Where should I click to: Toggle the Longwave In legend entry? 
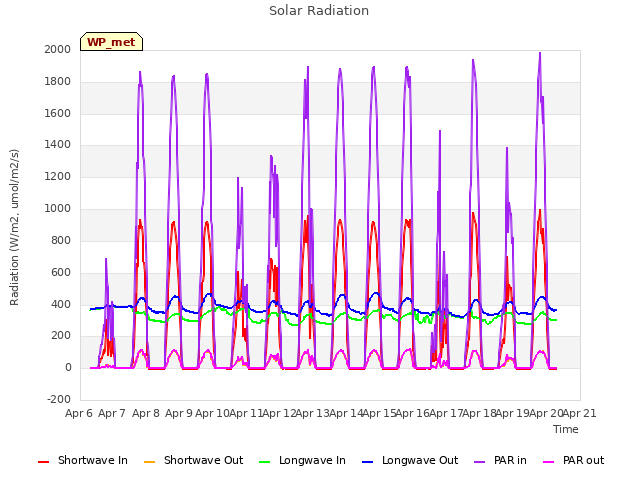click(x=302, y=460)
